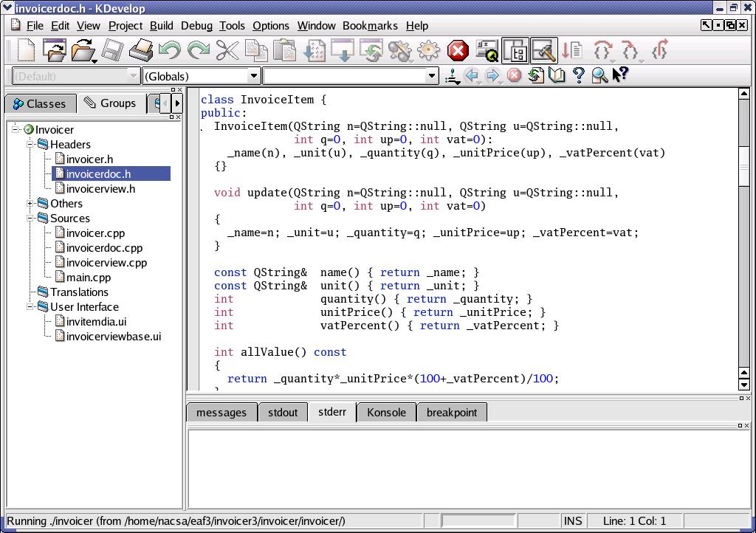This screenshot has height=533, width=756.
Task: Click the Step Into braces icon
Action: point(630,50)
